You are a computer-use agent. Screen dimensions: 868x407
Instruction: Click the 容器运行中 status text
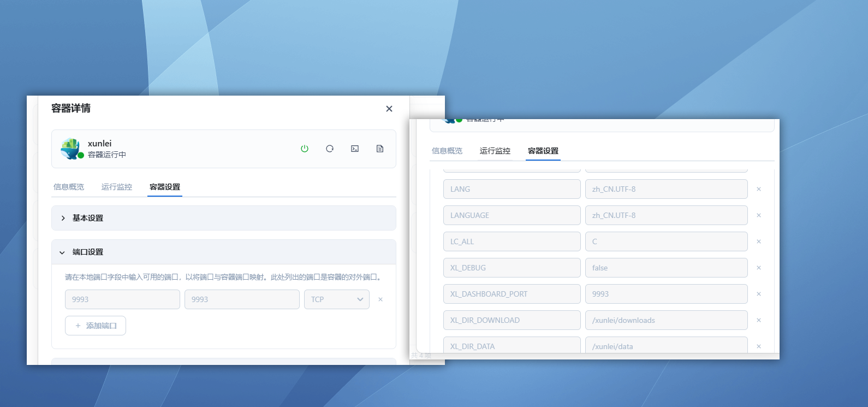pos(107,155)
